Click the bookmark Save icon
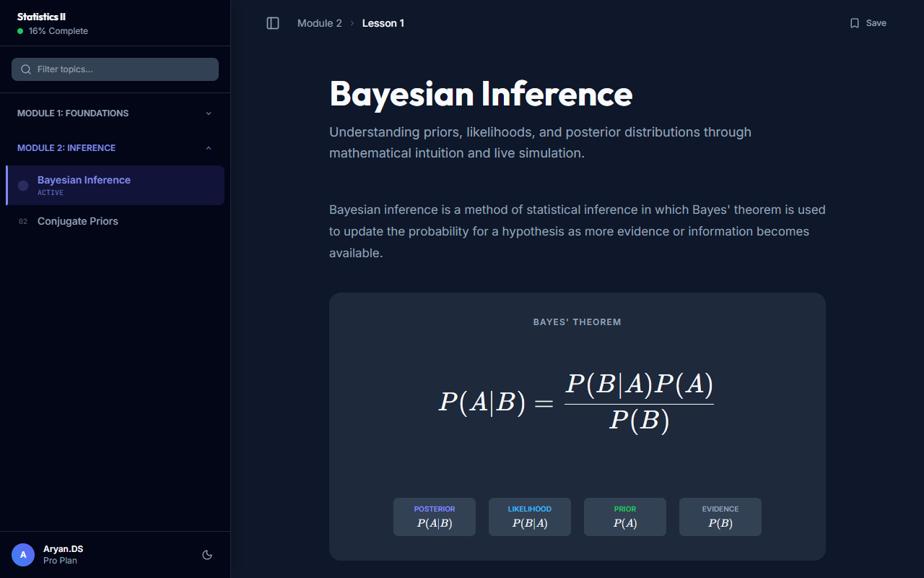924x578 pixels. (855, 23)
